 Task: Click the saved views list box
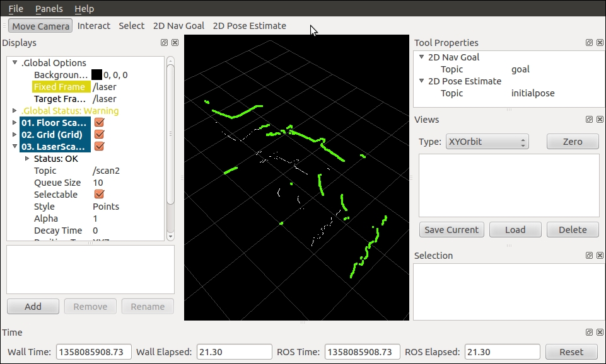click(x=509, y=185)
